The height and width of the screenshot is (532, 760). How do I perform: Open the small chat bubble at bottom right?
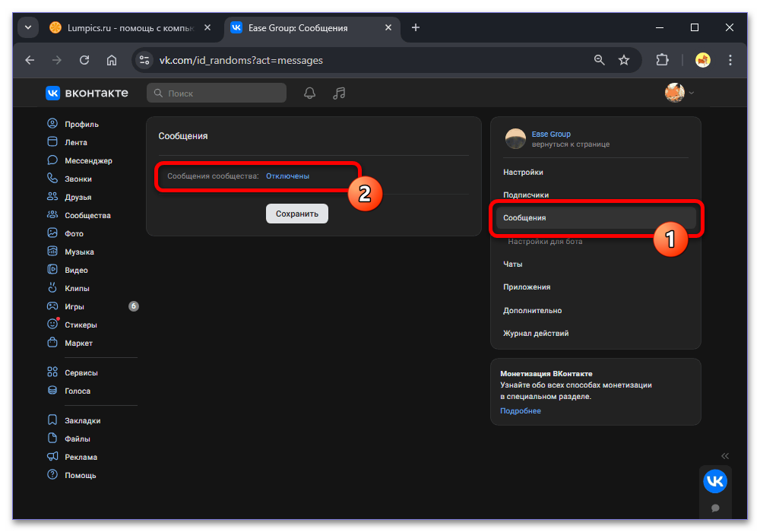(715, 508)
